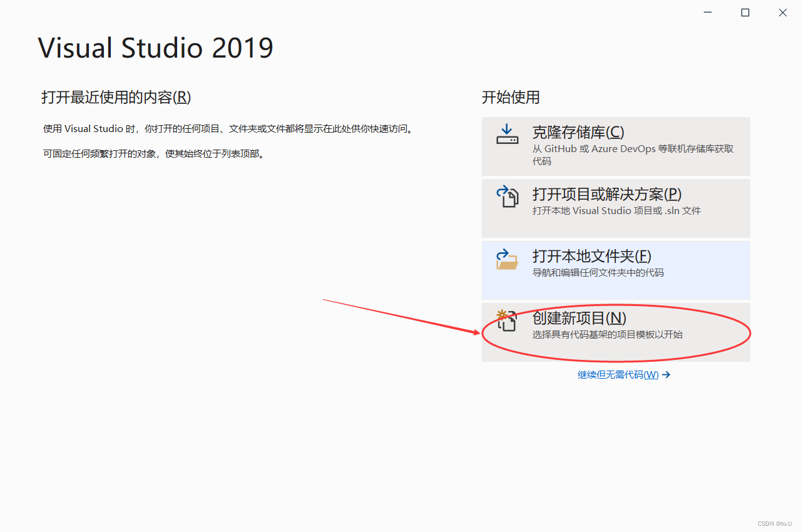
Task: Click the text 打开本地 Visual Studio 项目或 .sln 文件
Action: point(616,211)
